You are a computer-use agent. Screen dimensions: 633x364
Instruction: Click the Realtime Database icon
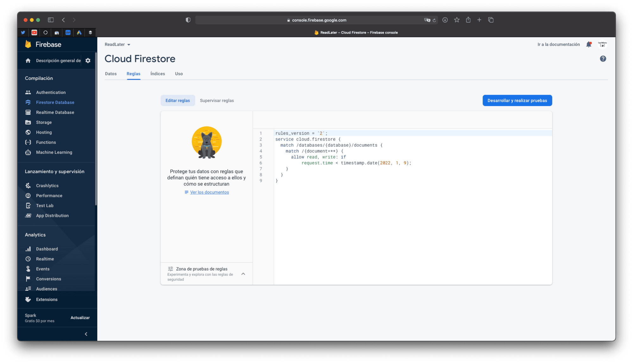pos(28,112)
